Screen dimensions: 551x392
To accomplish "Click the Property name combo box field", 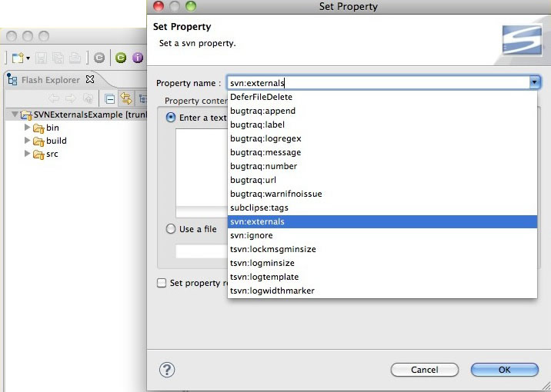I will tap(378, 83).
